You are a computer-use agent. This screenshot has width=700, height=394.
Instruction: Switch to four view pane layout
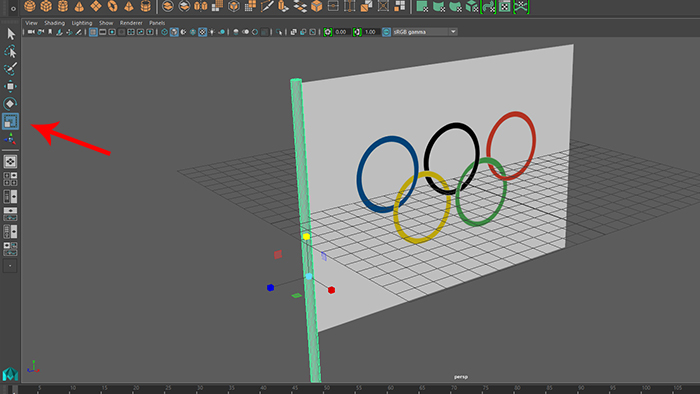(x=10, y=179)
